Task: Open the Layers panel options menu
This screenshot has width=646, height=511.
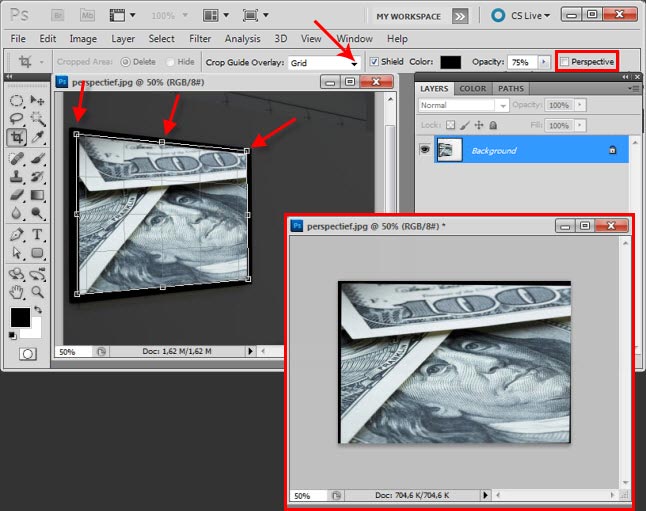Action: (634, 89)
